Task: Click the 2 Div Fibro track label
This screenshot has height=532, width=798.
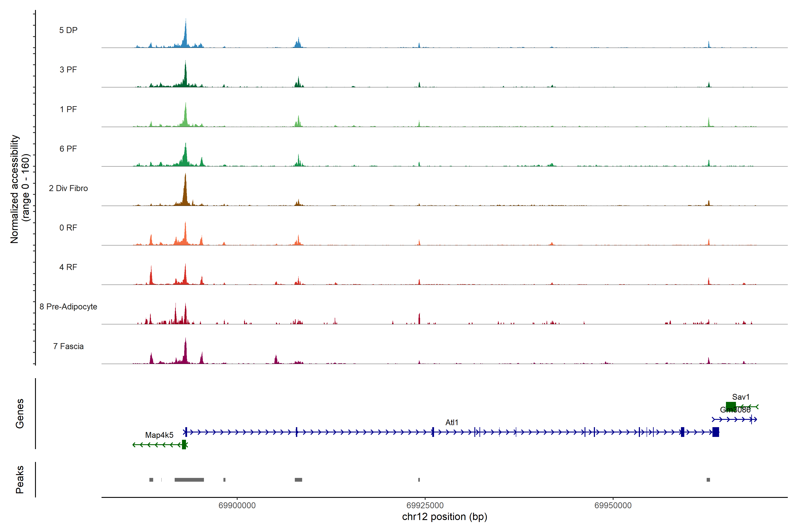Action: coord(68,188)
